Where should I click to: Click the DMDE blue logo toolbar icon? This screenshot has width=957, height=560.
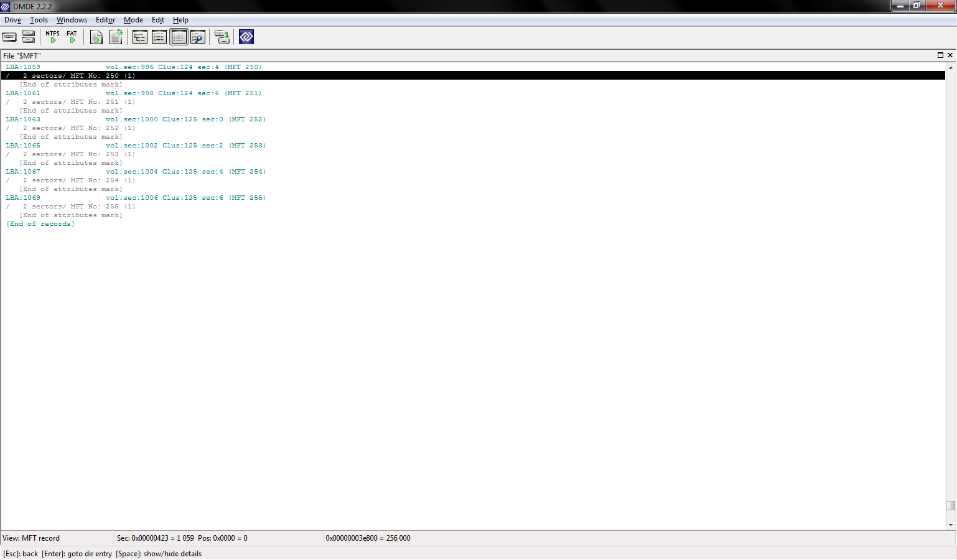(246, 37)
